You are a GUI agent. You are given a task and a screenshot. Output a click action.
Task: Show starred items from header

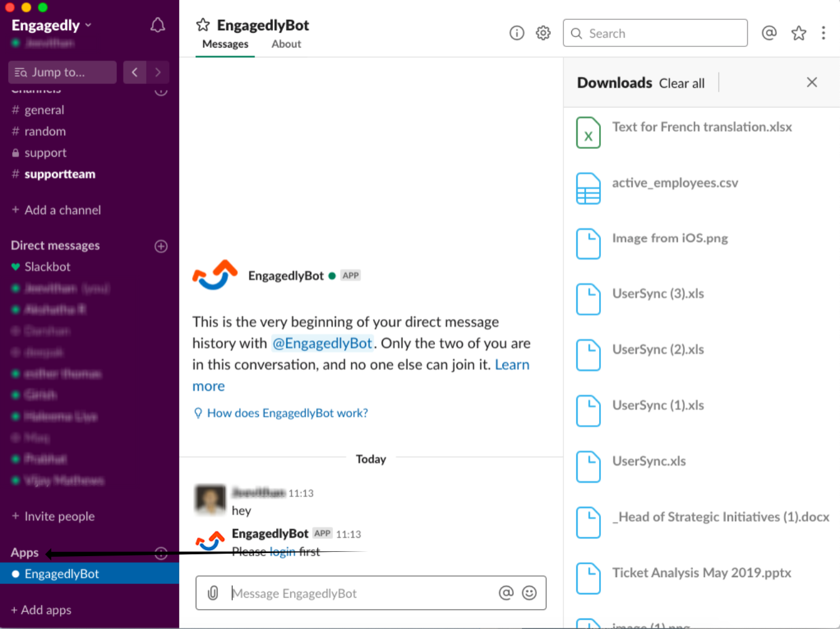pos(799,33)
